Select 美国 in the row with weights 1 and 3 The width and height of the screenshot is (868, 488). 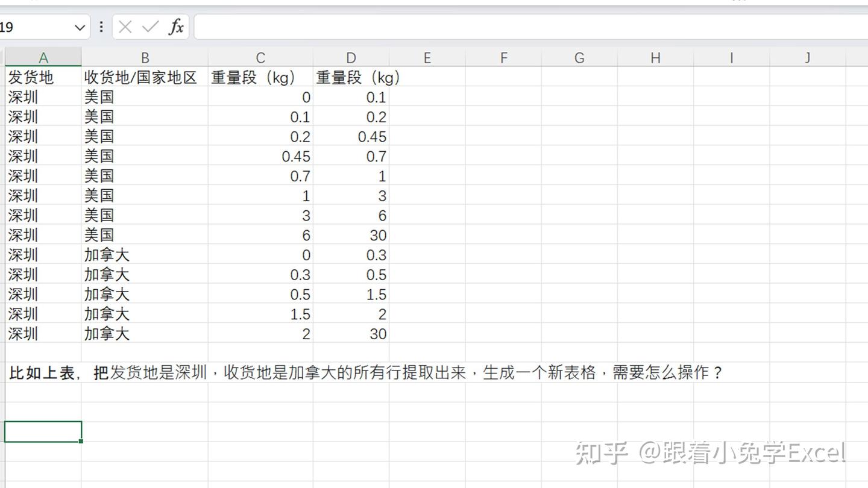click(145, 195)
